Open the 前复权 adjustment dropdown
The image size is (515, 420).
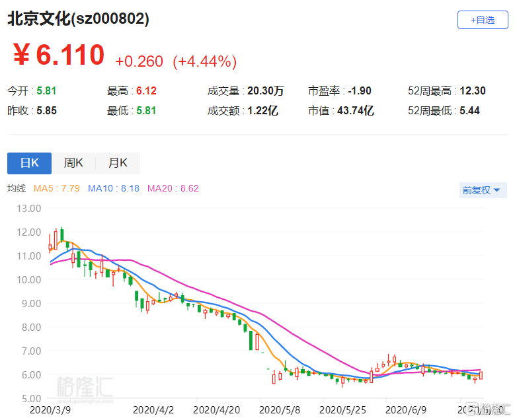pyautogui.click(x=483, y=190)
